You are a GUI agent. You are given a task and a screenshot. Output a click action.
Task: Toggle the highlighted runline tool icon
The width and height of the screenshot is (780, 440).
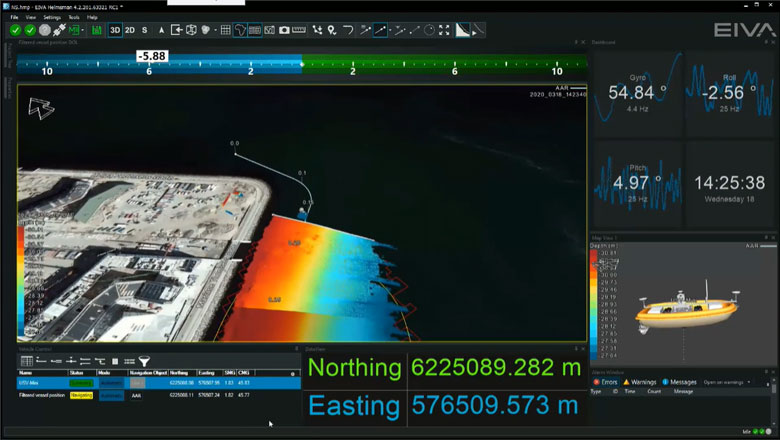tap(380, 30)
